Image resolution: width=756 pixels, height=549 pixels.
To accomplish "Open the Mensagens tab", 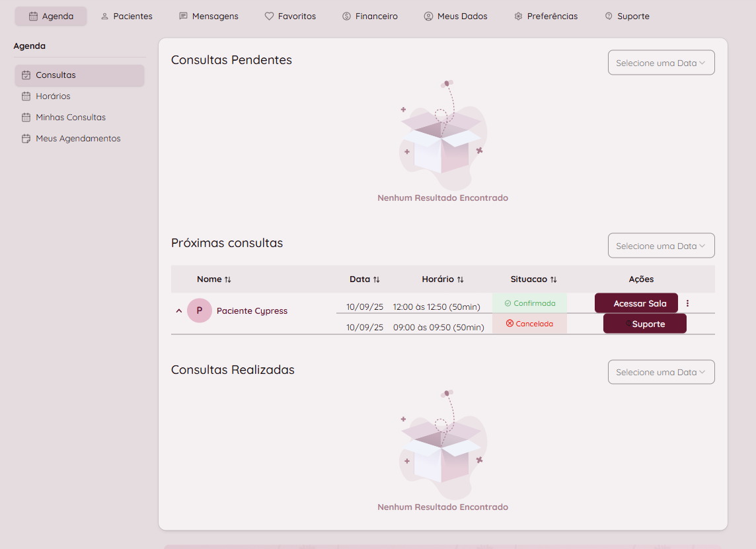I will (x=209, y=17).
